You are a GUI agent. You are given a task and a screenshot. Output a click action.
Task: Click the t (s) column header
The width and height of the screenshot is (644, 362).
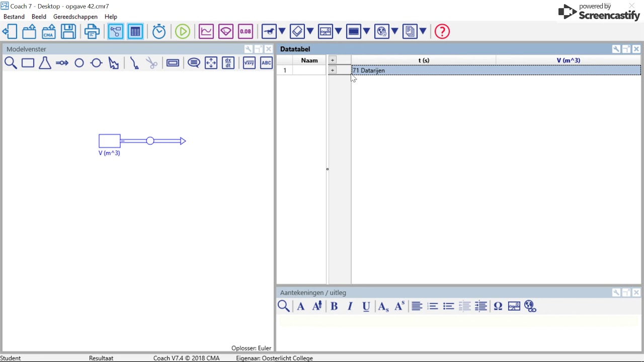pyautogui.click(x=424, y=60)
